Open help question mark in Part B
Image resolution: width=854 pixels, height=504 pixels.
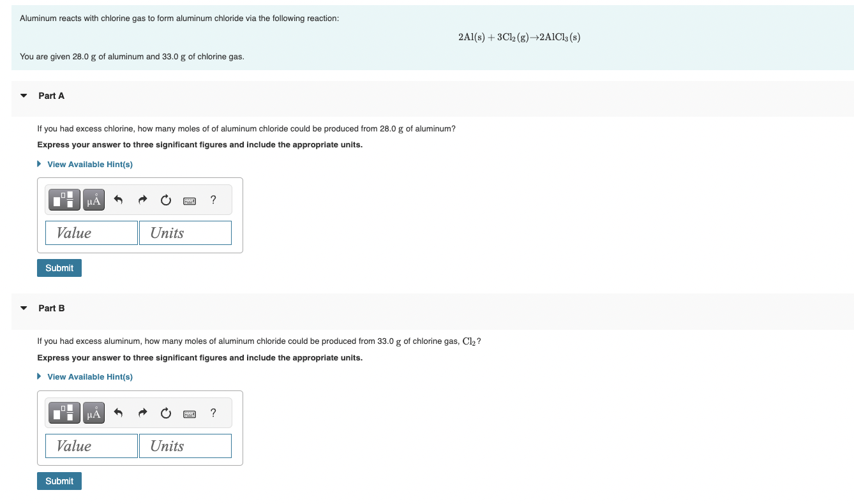(x=213, y=413)
